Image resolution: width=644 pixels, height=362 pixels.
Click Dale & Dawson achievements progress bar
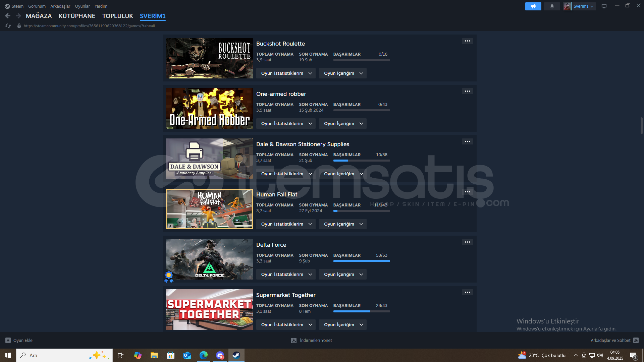[362, 161]
